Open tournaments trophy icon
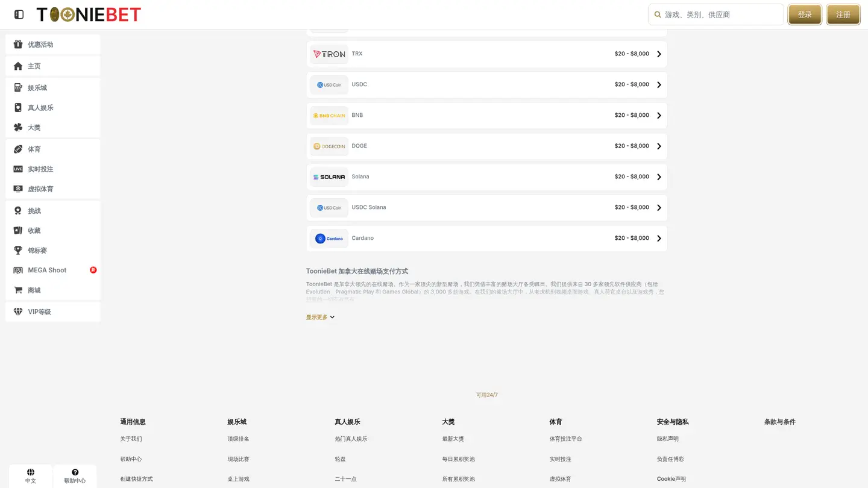Image resolution: width=868 pixels, height=488 pixels. pyautogui.click(x=18, y=251)
